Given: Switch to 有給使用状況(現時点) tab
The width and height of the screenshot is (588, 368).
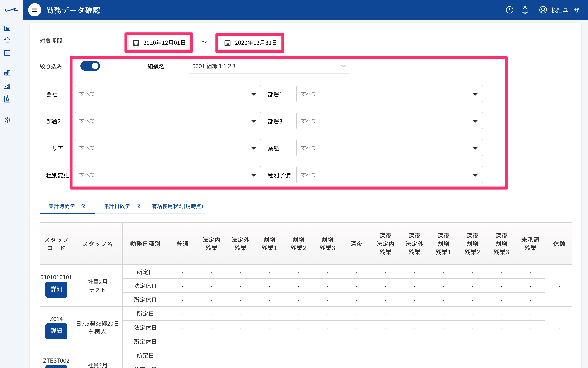Looking at the screenshot, I should [177, 206].
